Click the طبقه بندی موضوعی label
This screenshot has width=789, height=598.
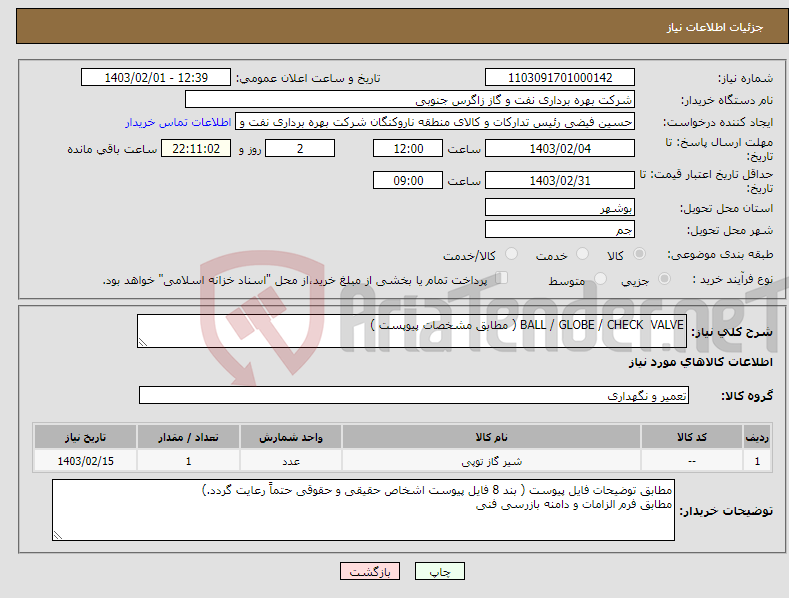click(x=720, y=255)
